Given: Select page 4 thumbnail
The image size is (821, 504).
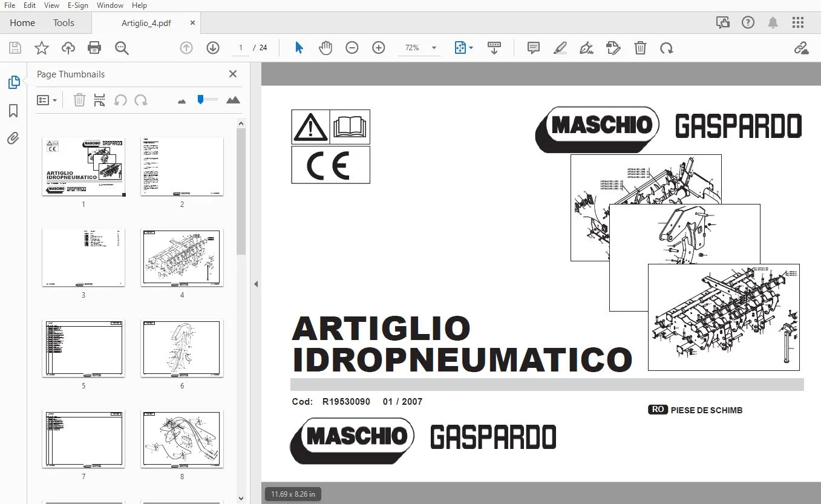Looking at the screenshot, I should (x=182, y=257).
